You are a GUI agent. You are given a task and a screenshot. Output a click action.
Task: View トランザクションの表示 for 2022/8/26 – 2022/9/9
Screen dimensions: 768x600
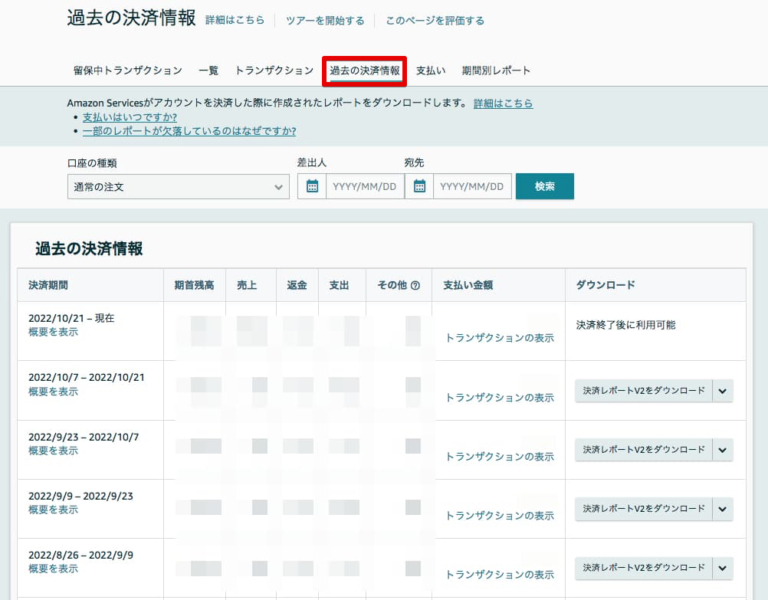pos(500,575)
